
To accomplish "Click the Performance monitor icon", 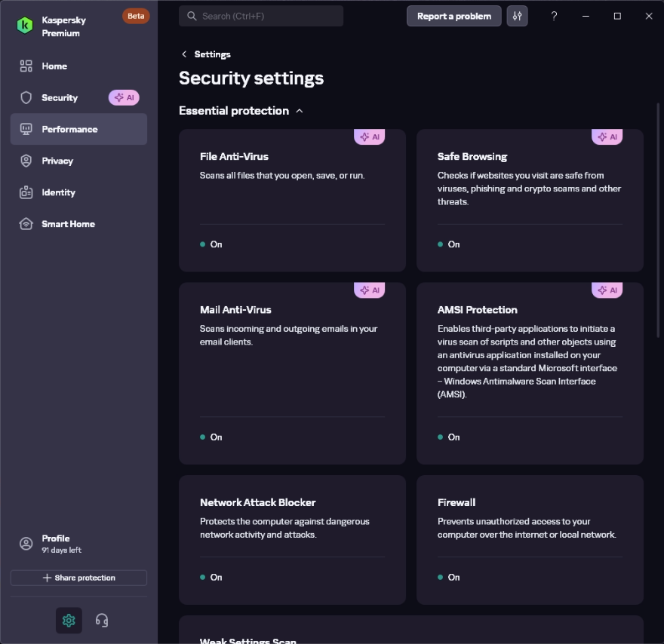I will tap(26, 129).
